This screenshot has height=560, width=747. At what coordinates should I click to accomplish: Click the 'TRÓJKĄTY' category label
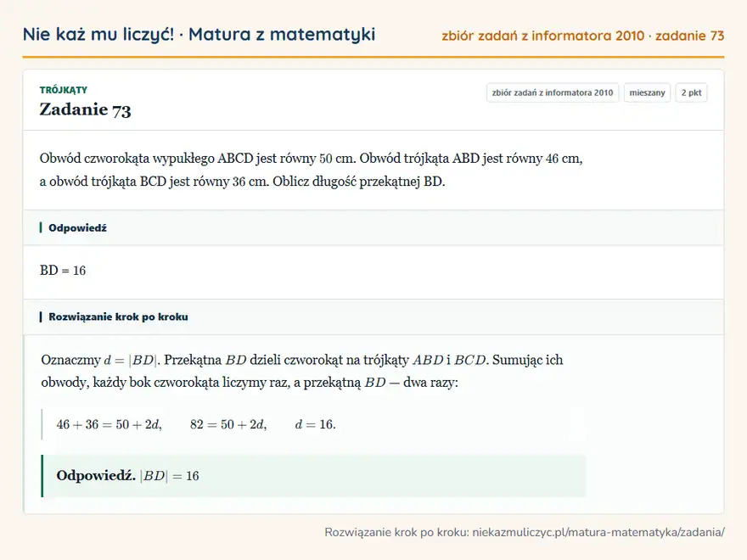[x=64, y=90]
